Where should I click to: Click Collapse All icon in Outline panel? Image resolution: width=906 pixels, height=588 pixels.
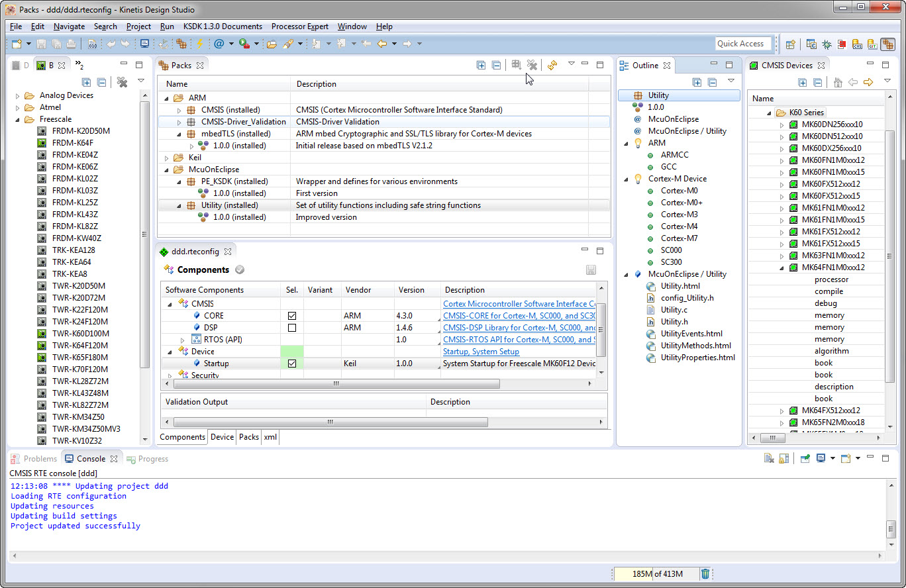pyautogui.click(x=712, y=82)
